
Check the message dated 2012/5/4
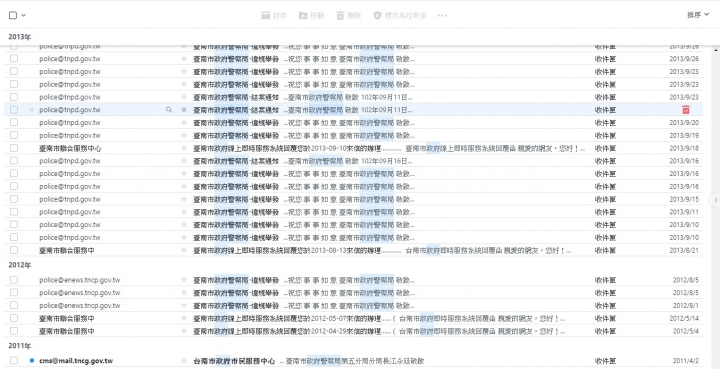[x=14, y=331]
